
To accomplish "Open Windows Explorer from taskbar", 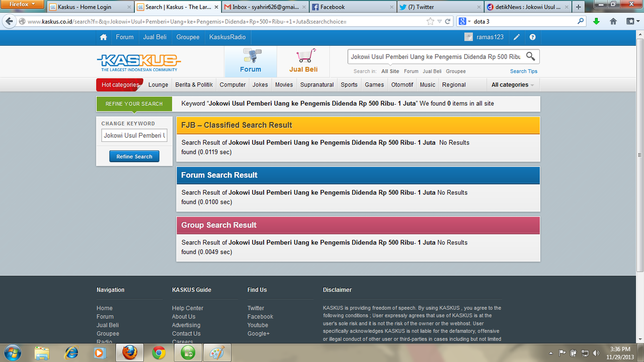I will tap(42, 353).
